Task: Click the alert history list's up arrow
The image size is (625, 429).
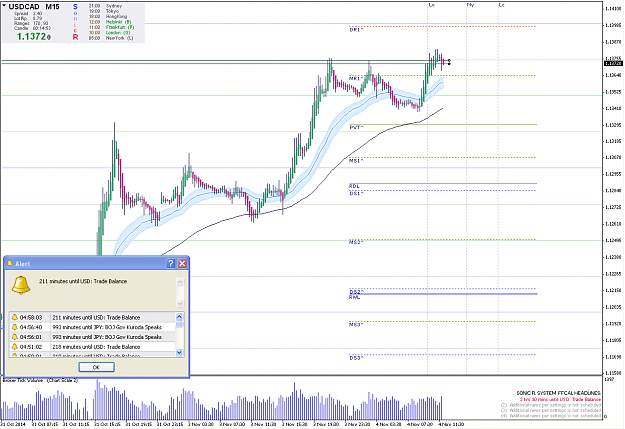Action: pos(179,317)
